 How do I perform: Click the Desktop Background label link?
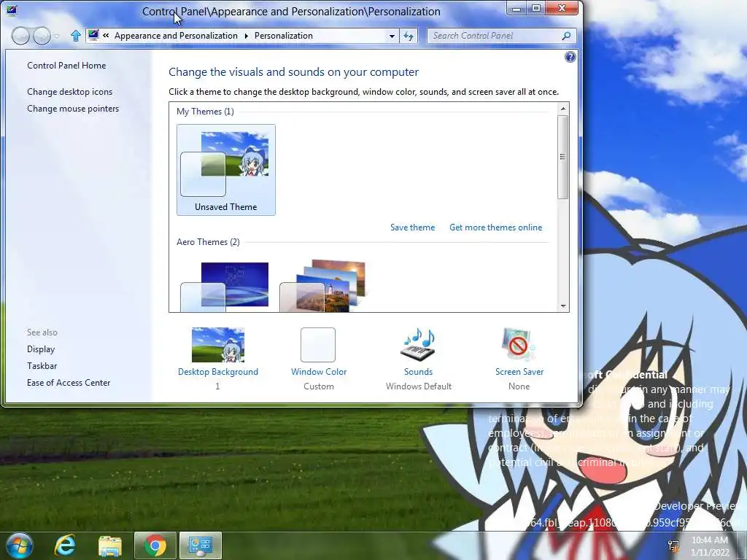point(217,372)
